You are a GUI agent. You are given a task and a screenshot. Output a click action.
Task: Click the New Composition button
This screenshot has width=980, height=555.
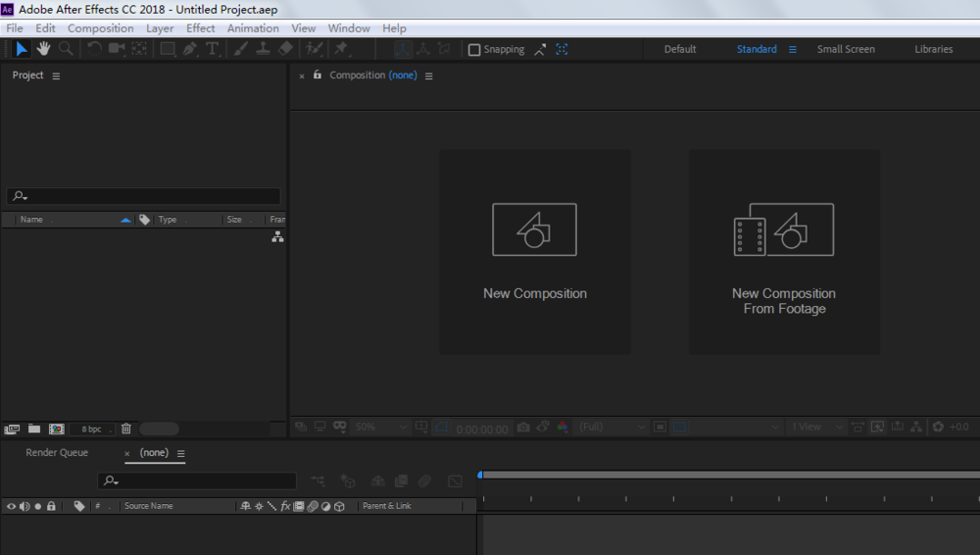534,252
